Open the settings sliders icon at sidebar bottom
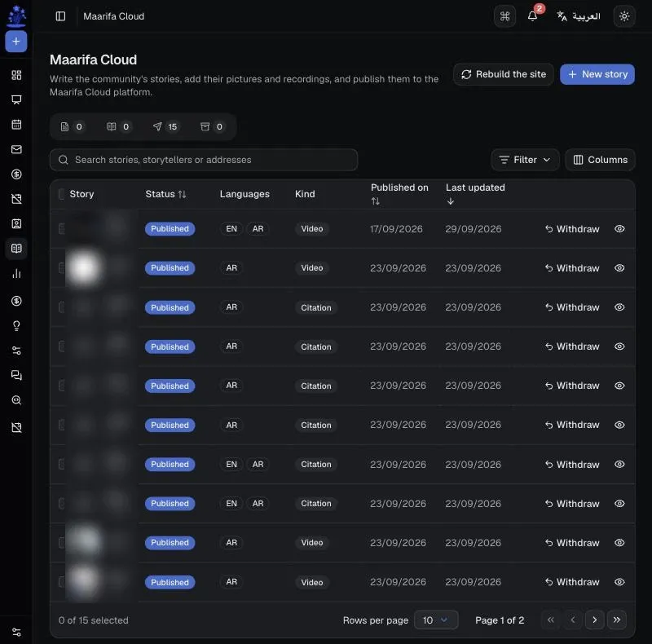 [x=16, y=633]
